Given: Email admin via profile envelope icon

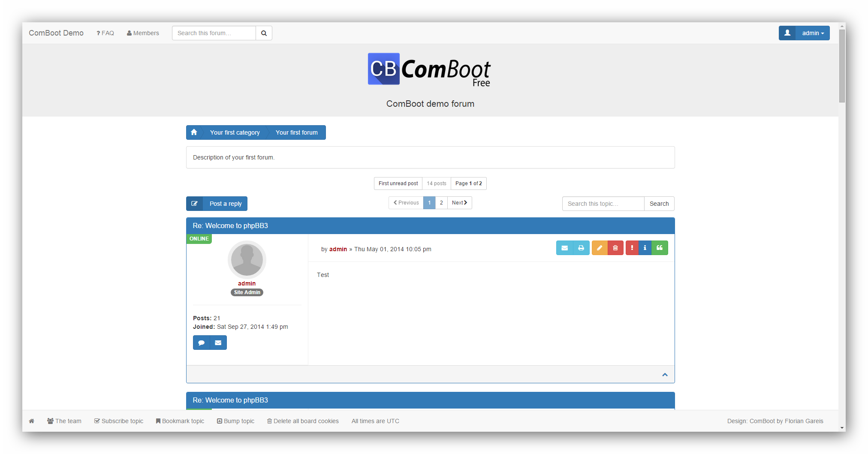Looking at the screenshot, I should tap(218, 343).
